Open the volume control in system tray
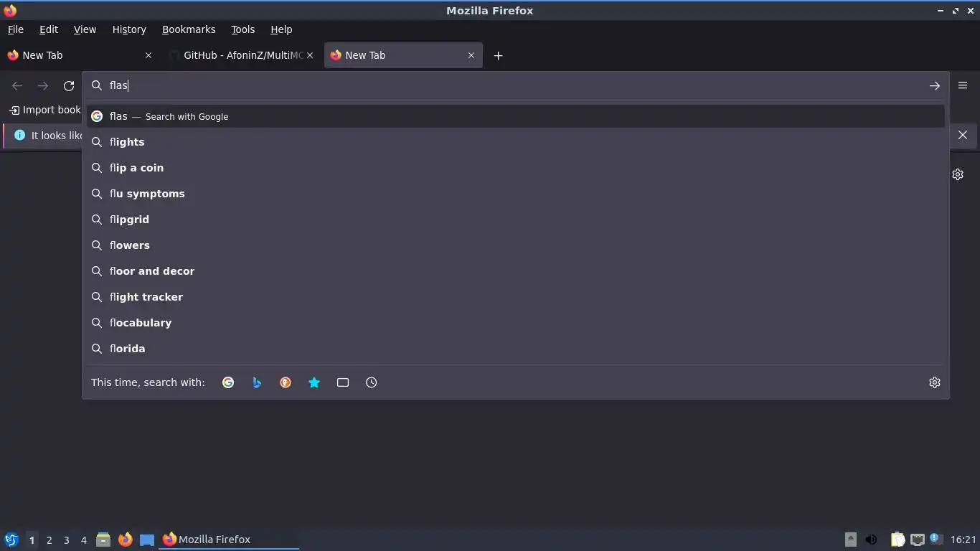Viewport: 980px width, 551px height. click(x=871, y=540)
